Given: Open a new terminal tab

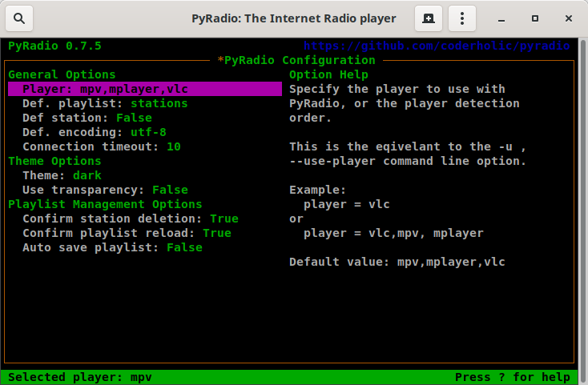Looking at the screenshot, I should [x=429, y=18].
